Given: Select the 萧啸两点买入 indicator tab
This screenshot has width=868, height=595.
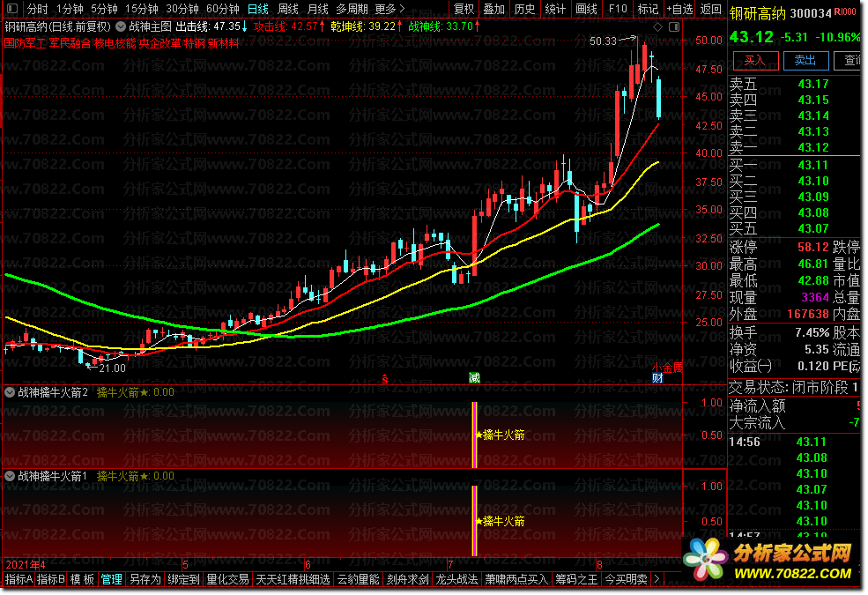Looking at the screenshot, I should [516, 579].
